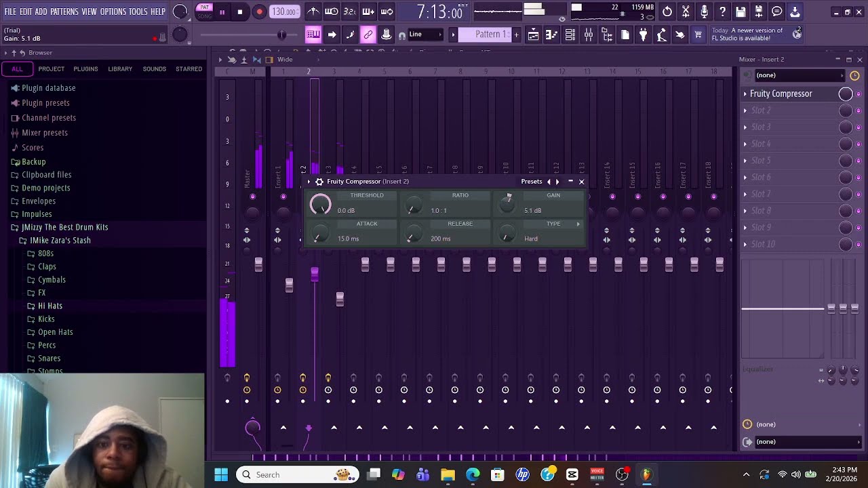Screen dimensions: 868x488
Task: Click the render as audio file icon
Action: point(759,12)
